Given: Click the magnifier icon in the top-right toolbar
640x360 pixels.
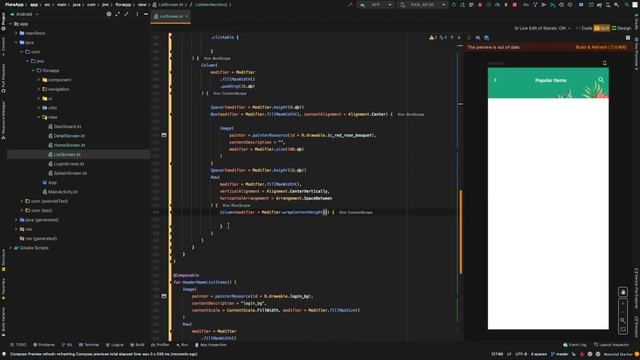Looking at the screenshot, I should (x=627, y=5).
